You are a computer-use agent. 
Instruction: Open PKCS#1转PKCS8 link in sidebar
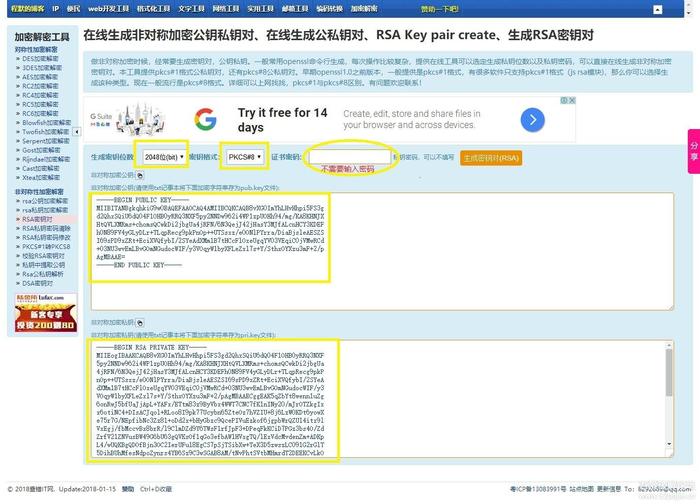46,246
